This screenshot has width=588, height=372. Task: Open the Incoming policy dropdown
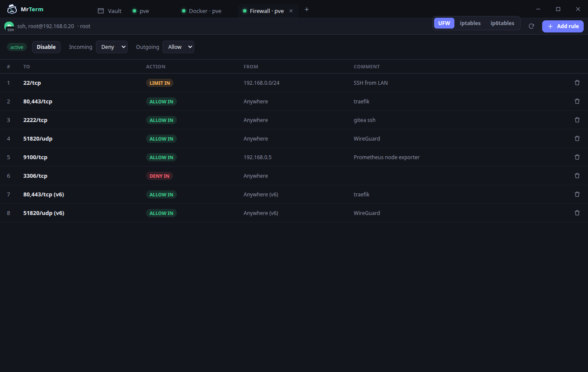[112, 47]
